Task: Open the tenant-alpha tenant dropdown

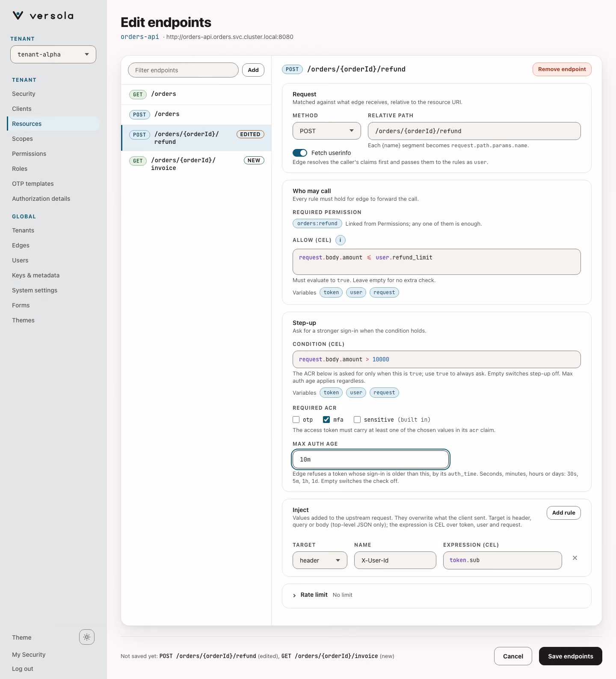Action: coord(53,54)
